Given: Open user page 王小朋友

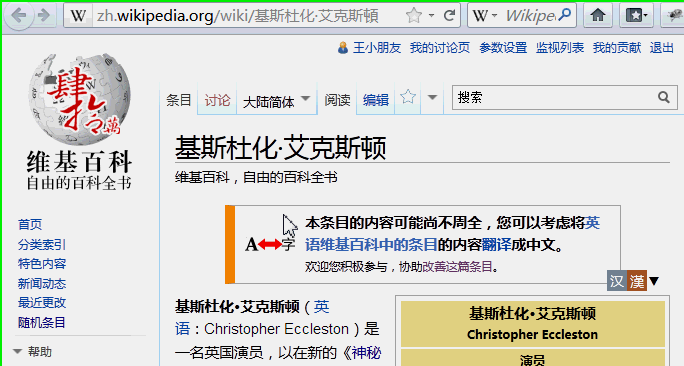Looking at the screenshot, I should [377, 48].
